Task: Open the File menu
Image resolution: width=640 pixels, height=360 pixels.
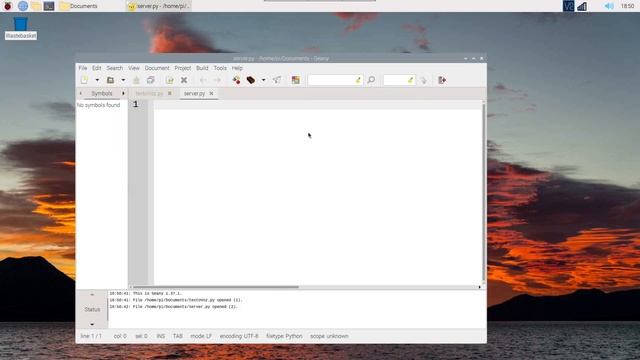Action: pyautogui.click(x=83, y=68)
